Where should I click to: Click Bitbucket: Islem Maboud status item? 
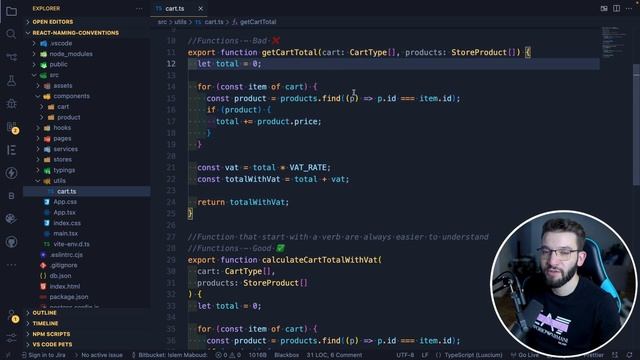[x=169, y=355]
